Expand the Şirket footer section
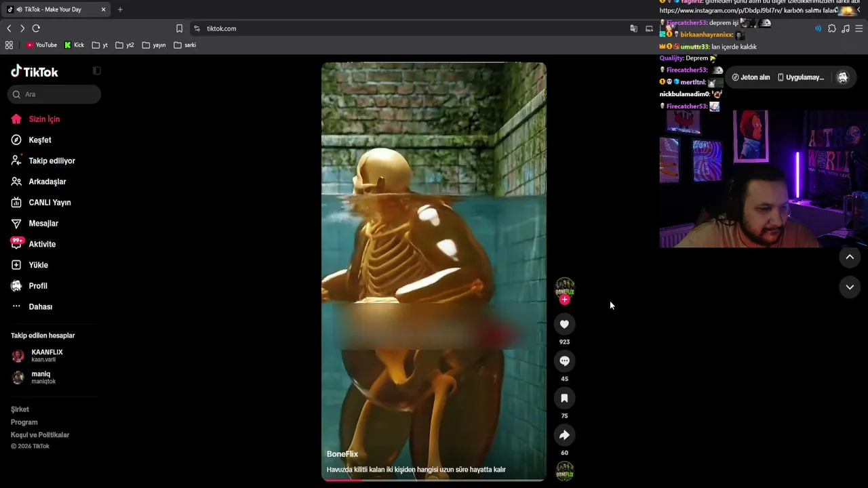Screen dimensions: 868x488 (20, 409)
